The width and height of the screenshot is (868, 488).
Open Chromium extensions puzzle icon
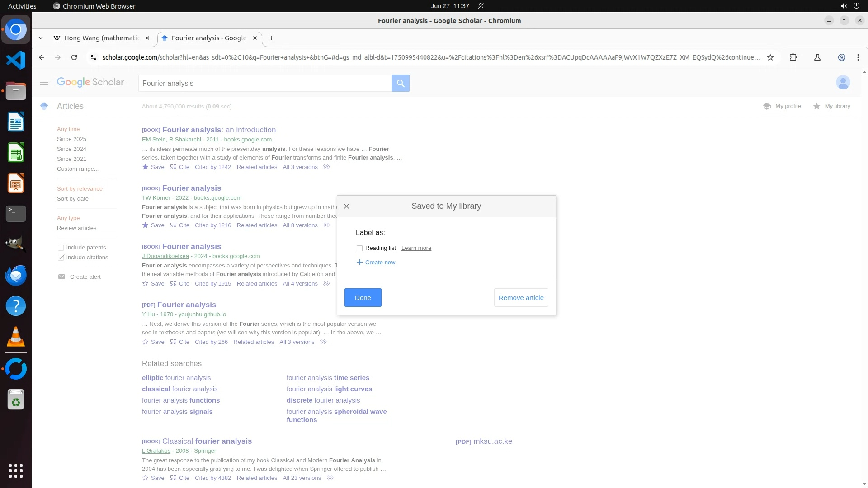(x=793, y=57)
